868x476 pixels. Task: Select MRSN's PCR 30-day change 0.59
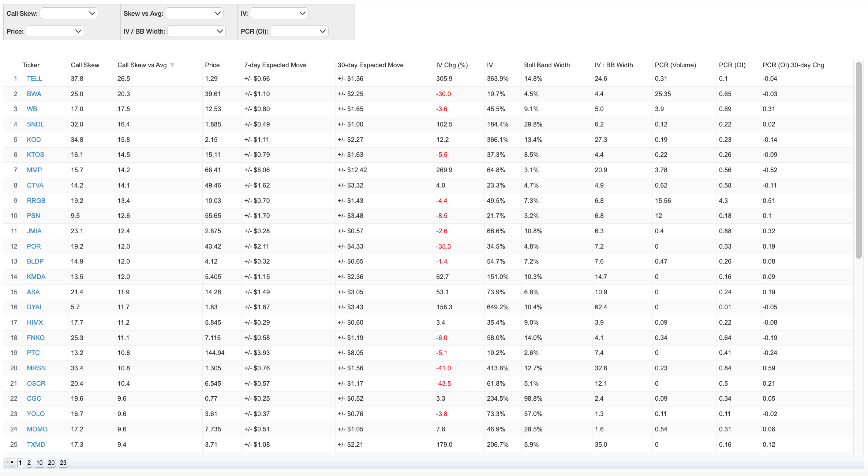[769, 368]
